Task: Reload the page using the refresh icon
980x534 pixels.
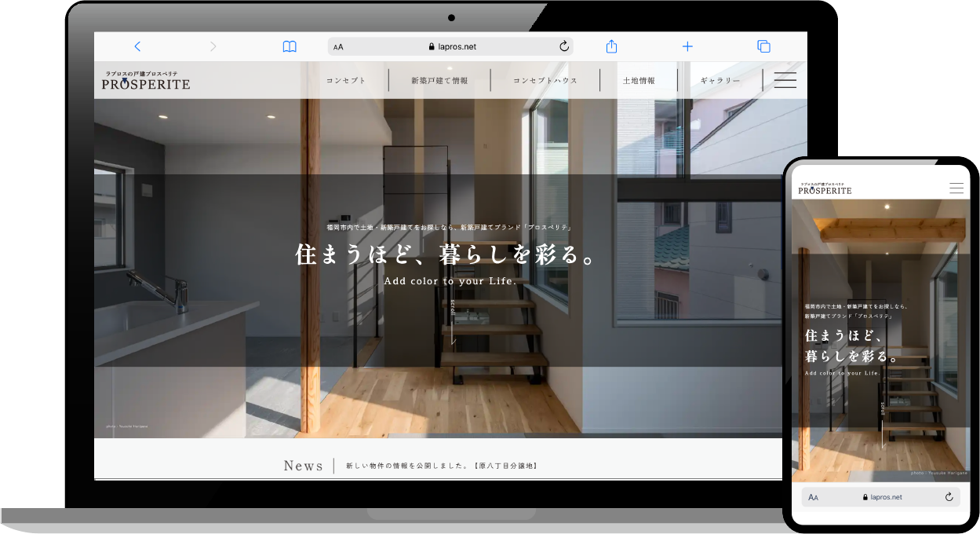Action: (x=563, y=46)
